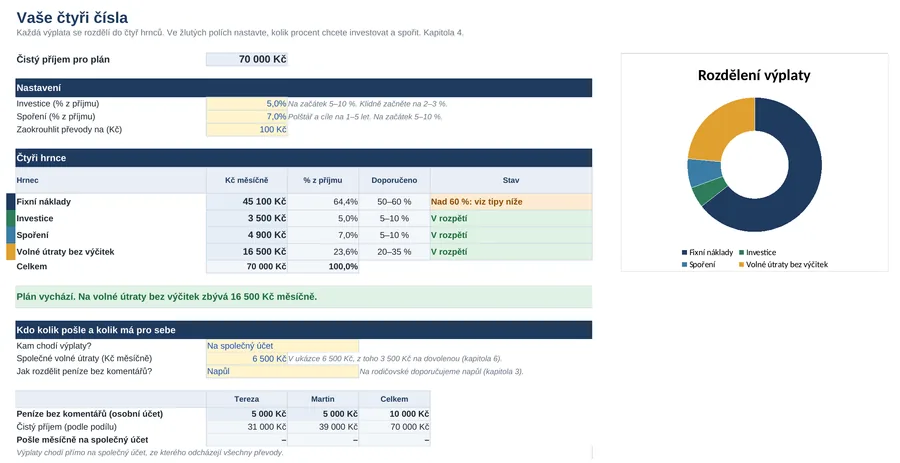This screenshot has height=463, width=900.
Task: Select the 64,4% cell
Action: (323, 202)
